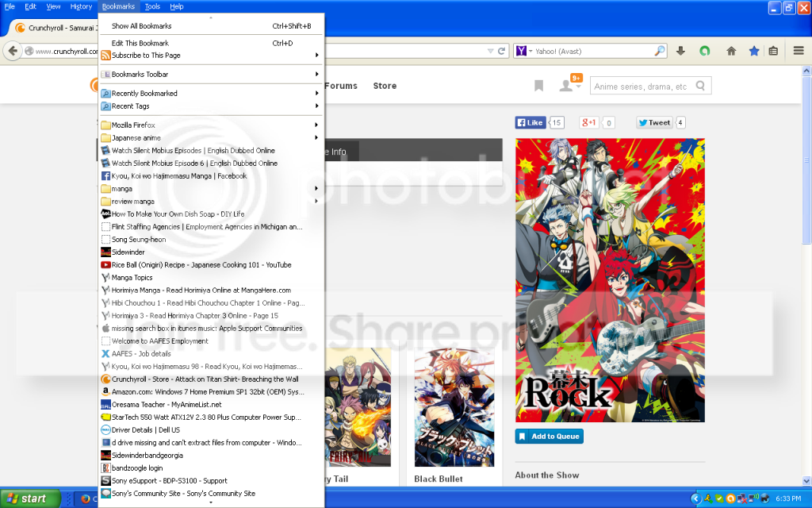Open Sony's Community Site bookmark
The width and height of the screenshot is (812, 508).
click(211, 494)
